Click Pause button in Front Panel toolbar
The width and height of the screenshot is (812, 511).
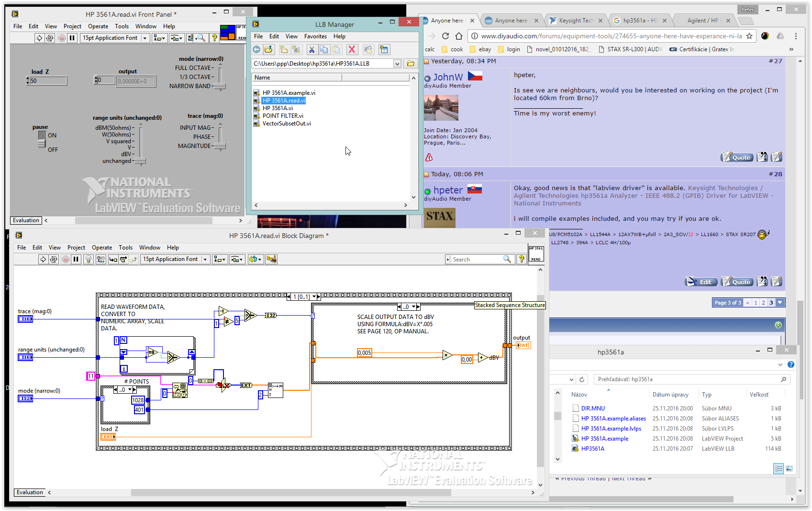(72, 38)
